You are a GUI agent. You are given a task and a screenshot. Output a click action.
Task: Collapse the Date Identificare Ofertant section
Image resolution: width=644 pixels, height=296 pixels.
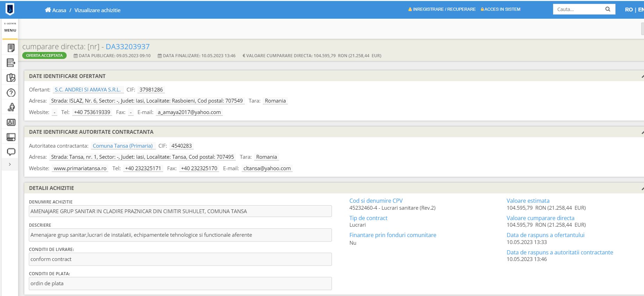coord(642,76)
